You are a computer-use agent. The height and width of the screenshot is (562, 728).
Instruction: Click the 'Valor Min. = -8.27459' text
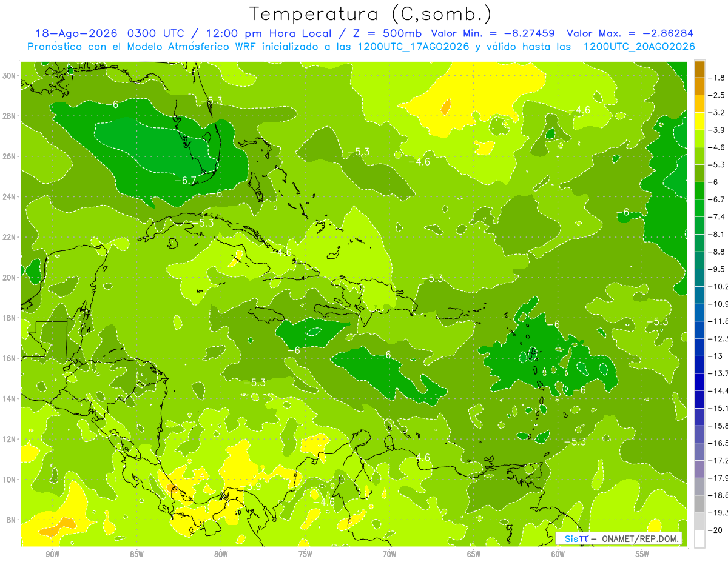[494, 33]
